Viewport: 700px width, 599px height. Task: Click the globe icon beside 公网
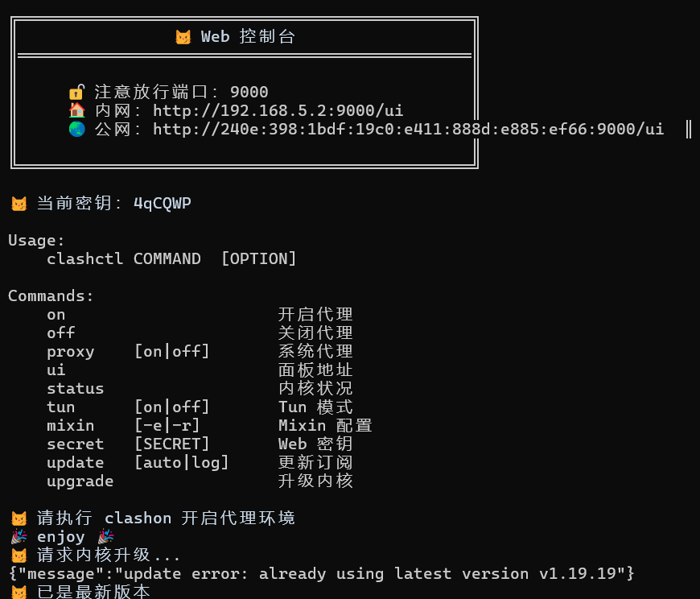76,129
